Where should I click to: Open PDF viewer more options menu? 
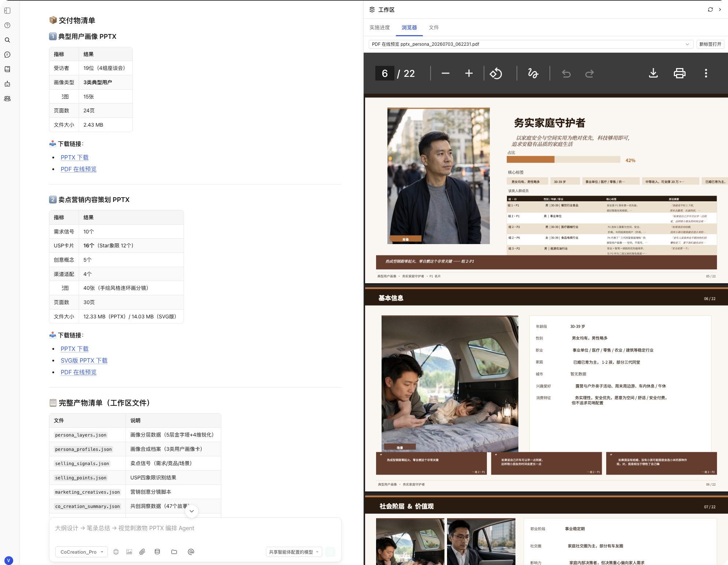pos(706,74)
